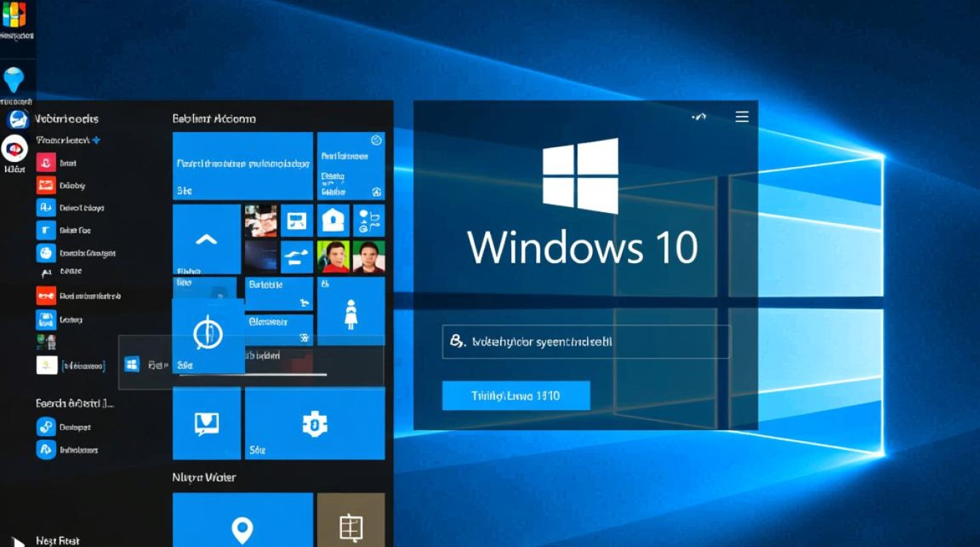
Task: Open the hamburger menu in Windows 10 panel
Action: tap(742, 117)
